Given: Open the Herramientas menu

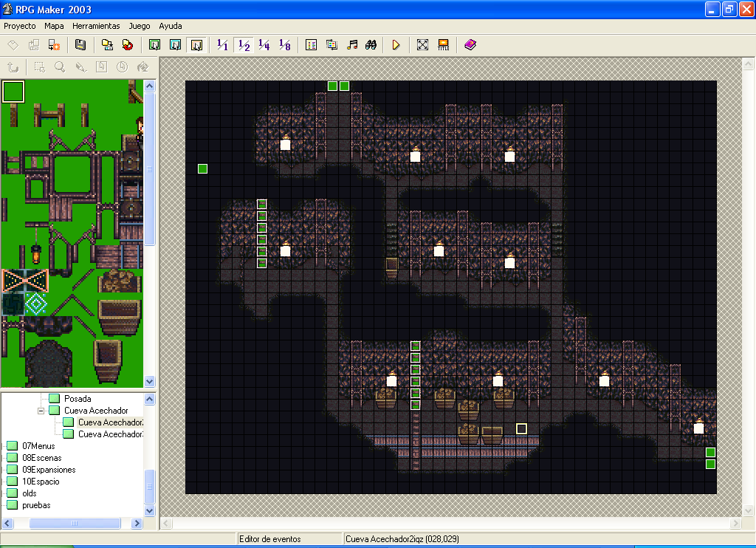Looking at the screenshot, I should tap(96, 26).
